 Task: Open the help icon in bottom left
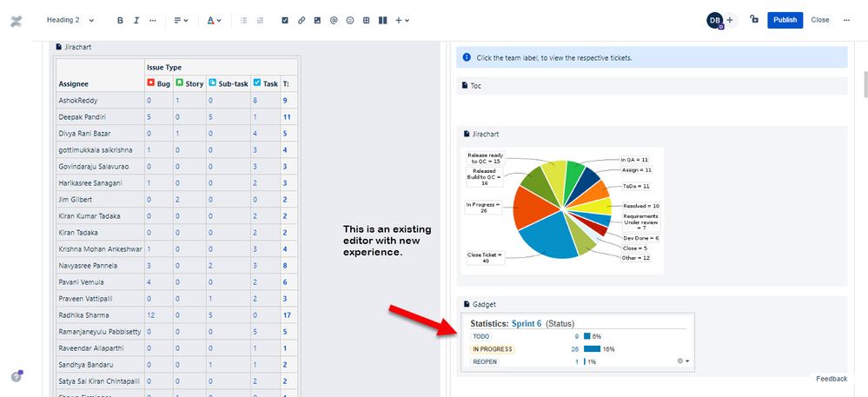(x=17, y=376)
